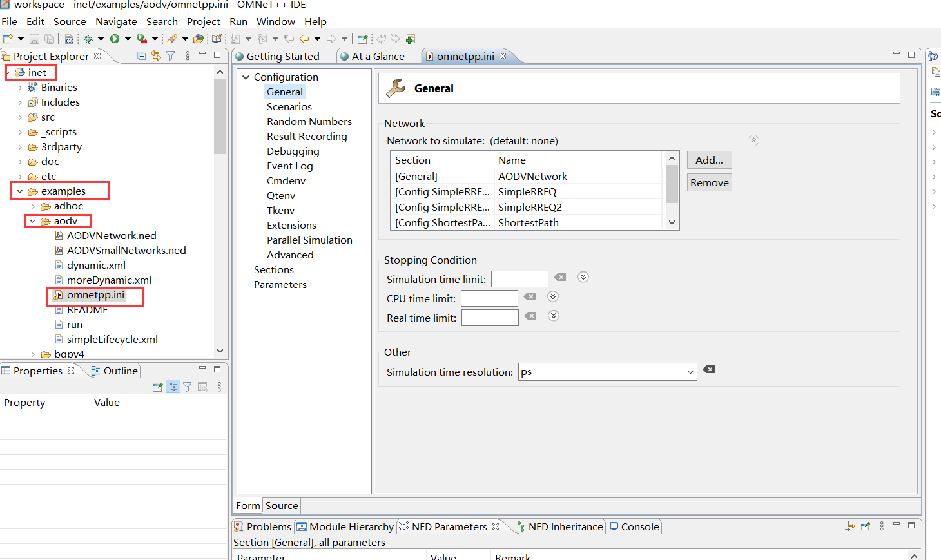Open the dropdown arrow next to the Debug button
Image resolution: width=941 pixels, height=560 pixels.
101,39
